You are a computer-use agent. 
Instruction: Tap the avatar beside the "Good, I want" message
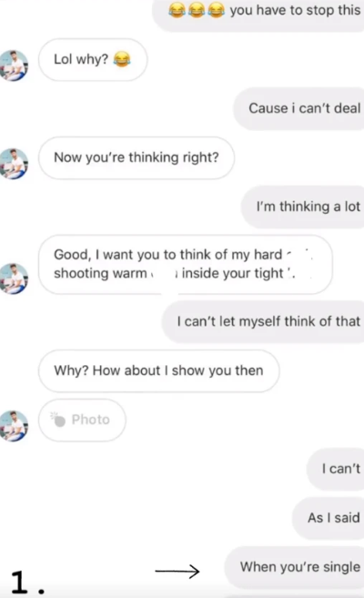coord(14,279)
